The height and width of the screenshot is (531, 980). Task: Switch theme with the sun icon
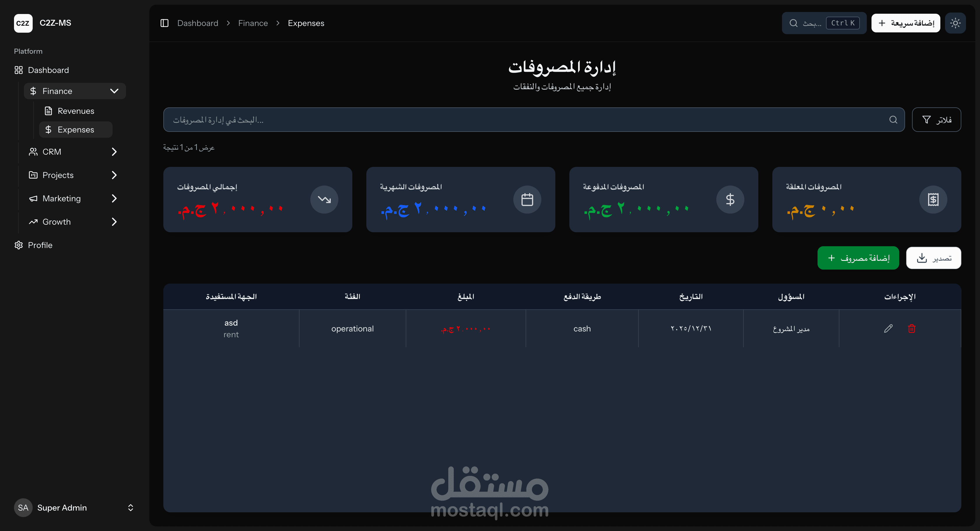click(955, 23)
